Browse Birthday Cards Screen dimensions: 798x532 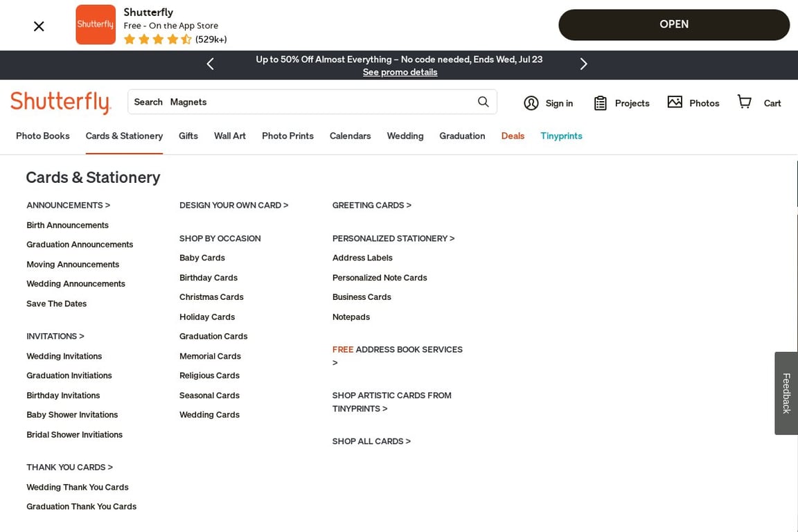tap(208, 278)
